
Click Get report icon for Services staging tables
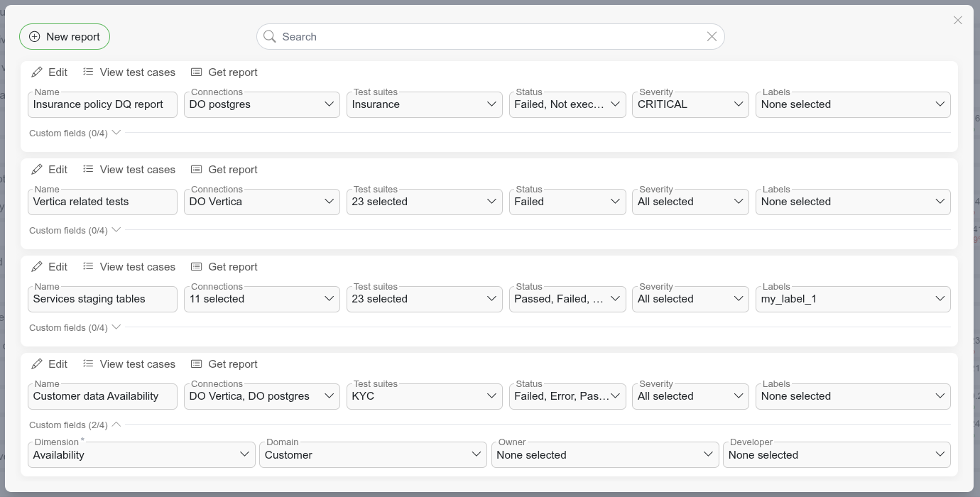click(197, 267)
